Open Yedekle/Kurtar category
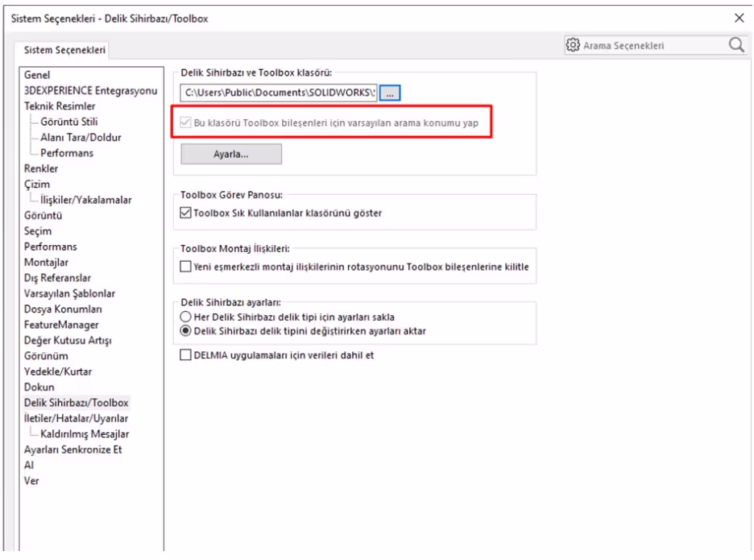 [58, 371]
